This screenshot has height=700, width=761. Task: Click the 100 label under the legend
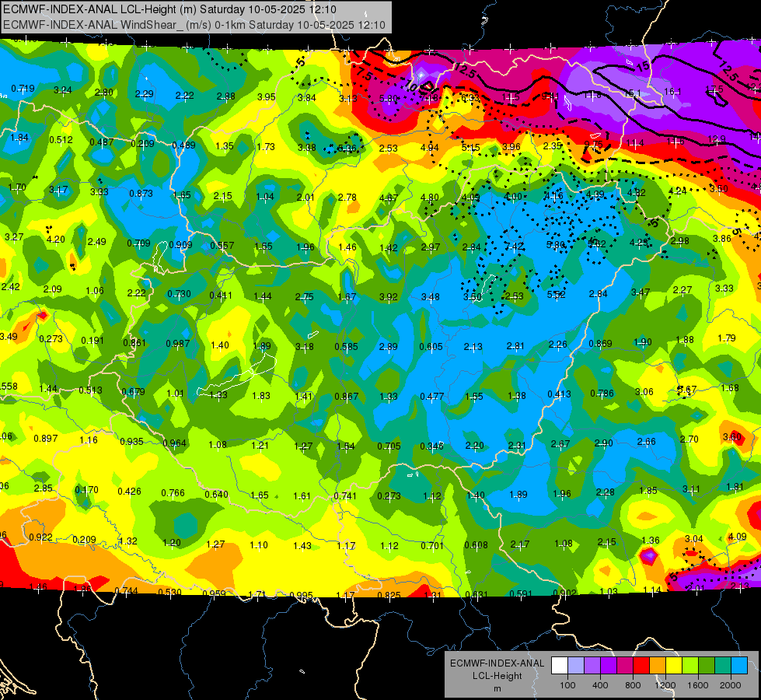coord(567,685)
